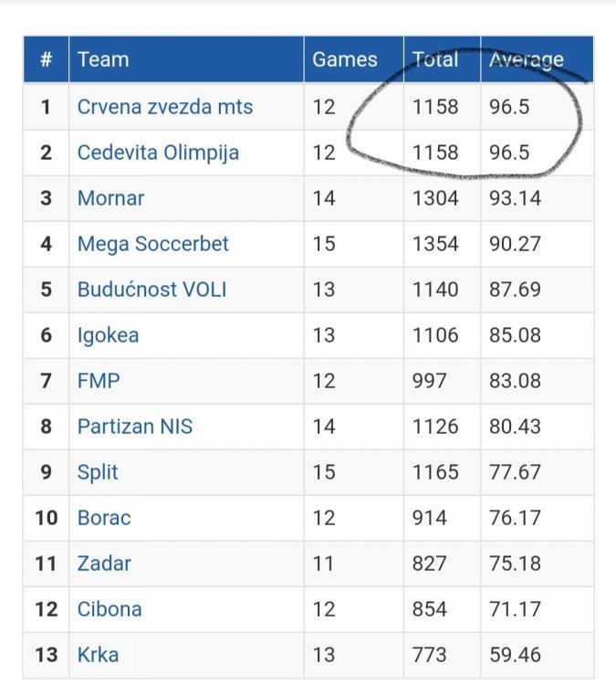The height and width of the screenshot is (685, 616).
Task: Open the Borac team link
Action: (x=104, y=518)
